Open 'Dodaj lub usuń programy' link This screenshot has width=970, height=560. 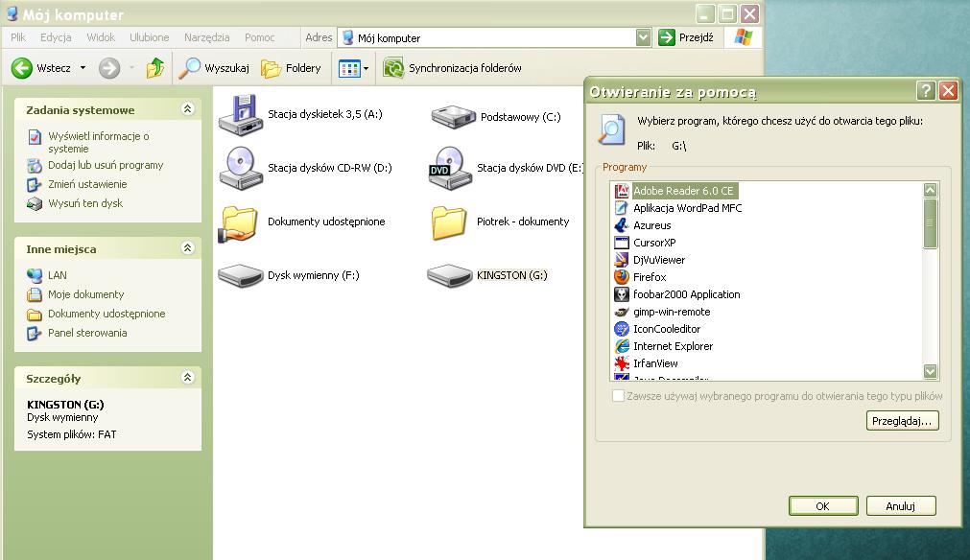point(106,165)
